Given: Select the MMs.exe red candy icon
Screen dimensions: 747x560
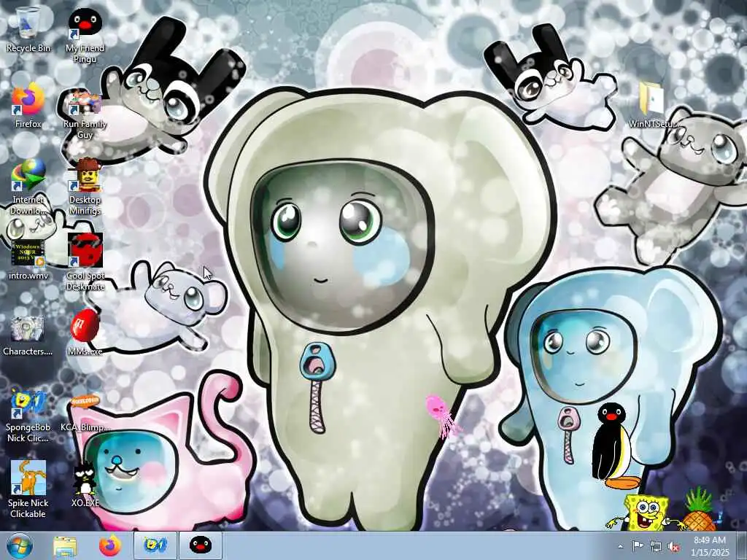Looking at the screenshot, I should tap(85, 332).
